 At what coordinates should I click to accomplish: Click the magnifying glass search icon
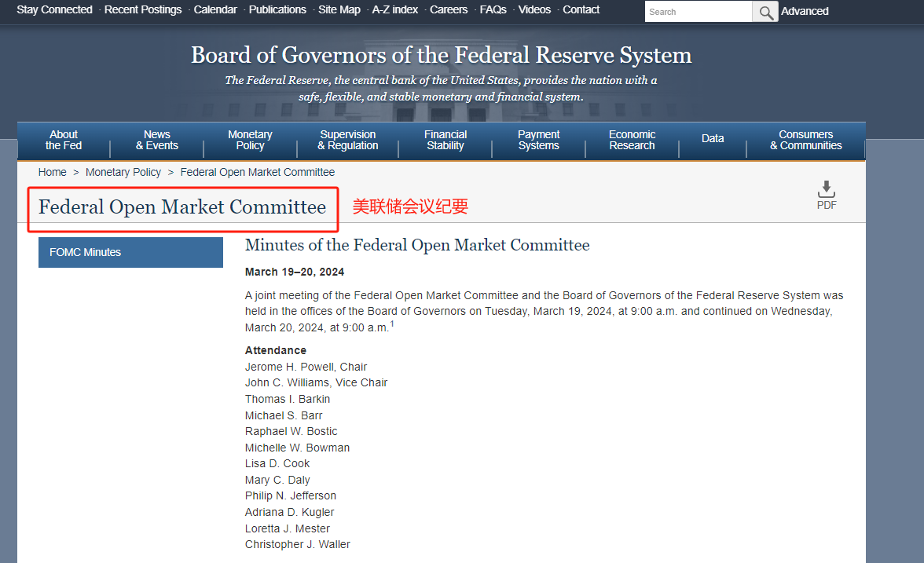click(766, 12)
